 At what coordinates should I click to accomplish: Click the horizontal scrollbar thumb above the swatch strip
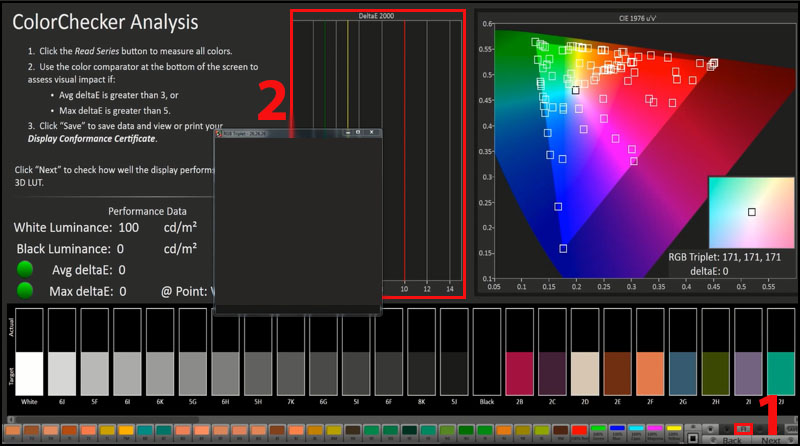pyautogui.click(x=106, y=419)
